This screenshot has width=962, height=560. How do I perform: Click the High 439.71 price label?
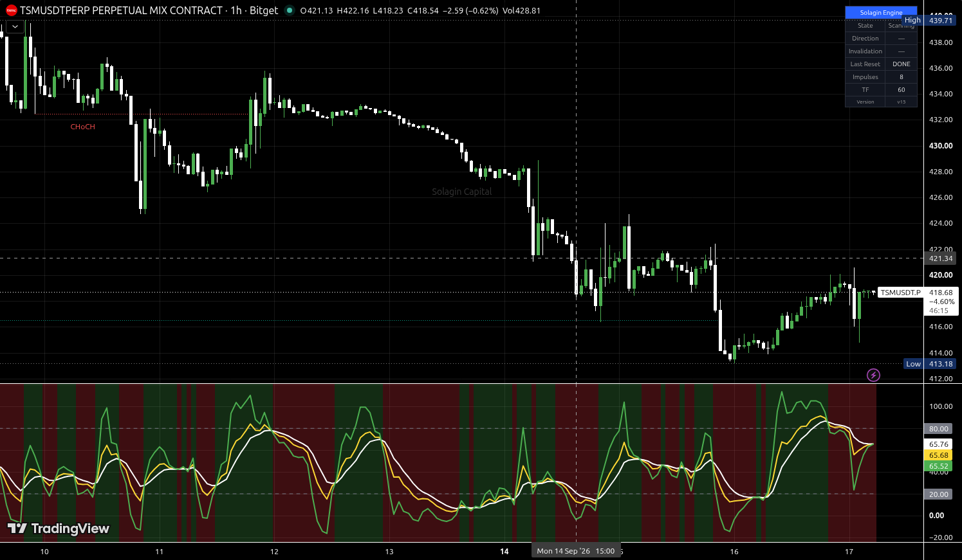(929, 21)
